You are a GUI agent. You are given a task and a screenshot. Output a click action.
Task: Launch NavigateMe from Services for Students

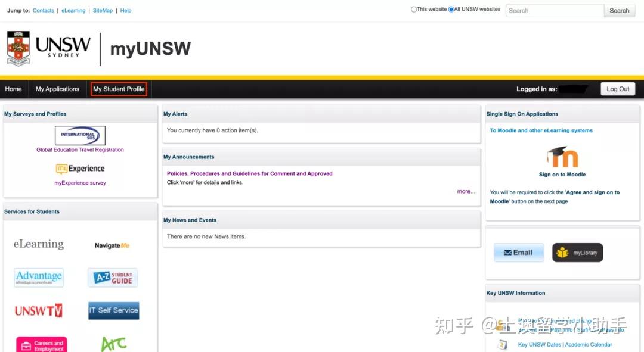tap(113, 244)
